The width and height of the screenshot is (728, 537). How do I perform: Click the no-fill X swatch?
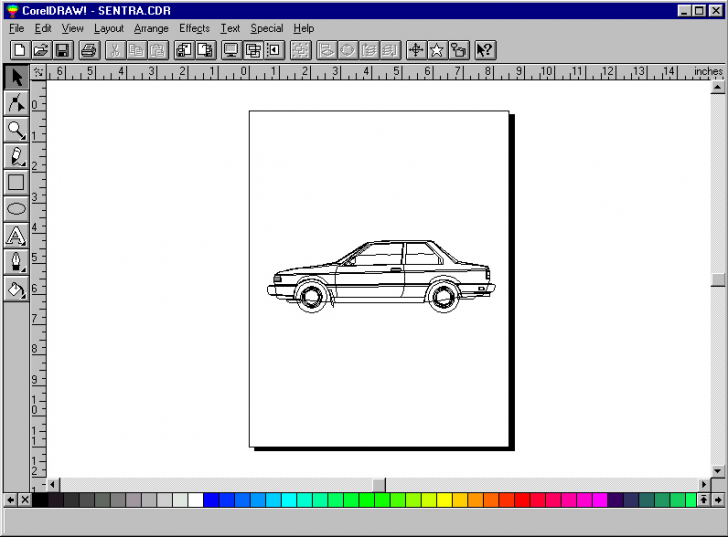(x=24, y=499)
